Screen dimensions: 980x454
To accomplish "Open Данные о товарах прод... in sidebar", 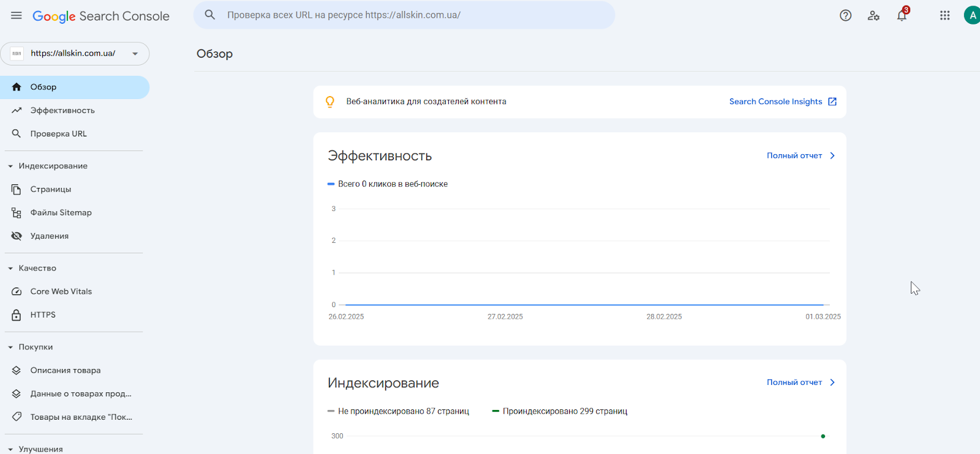I will click(75, 393).
